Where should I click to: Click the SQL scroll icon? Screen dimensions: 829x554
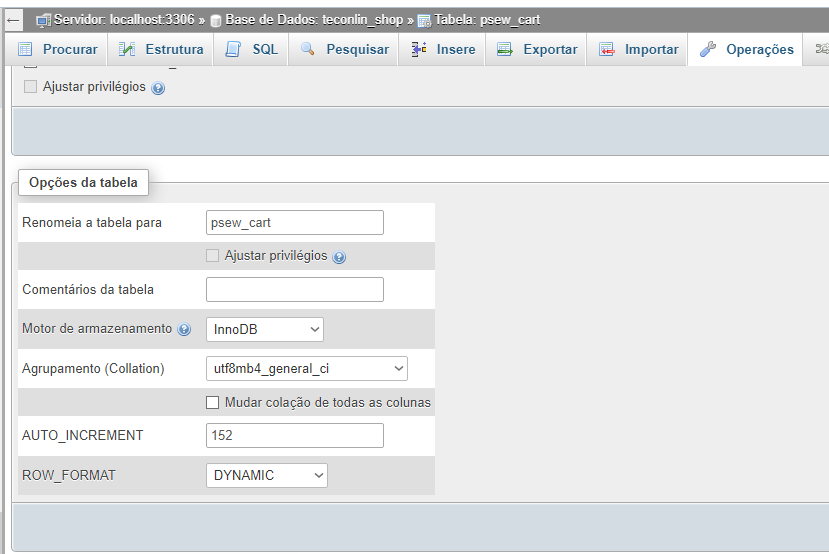233,49
